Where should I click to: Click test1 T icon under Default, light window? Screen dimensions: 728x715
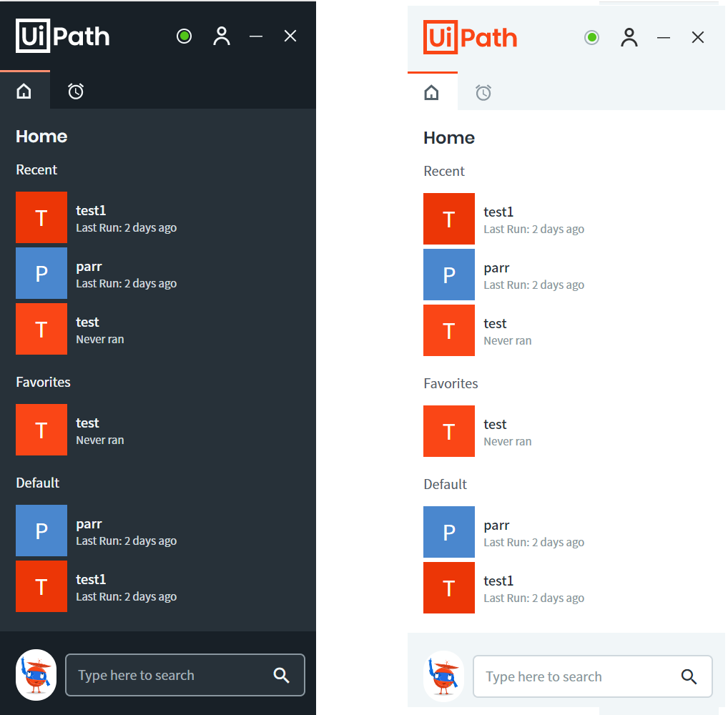point(449,587)
